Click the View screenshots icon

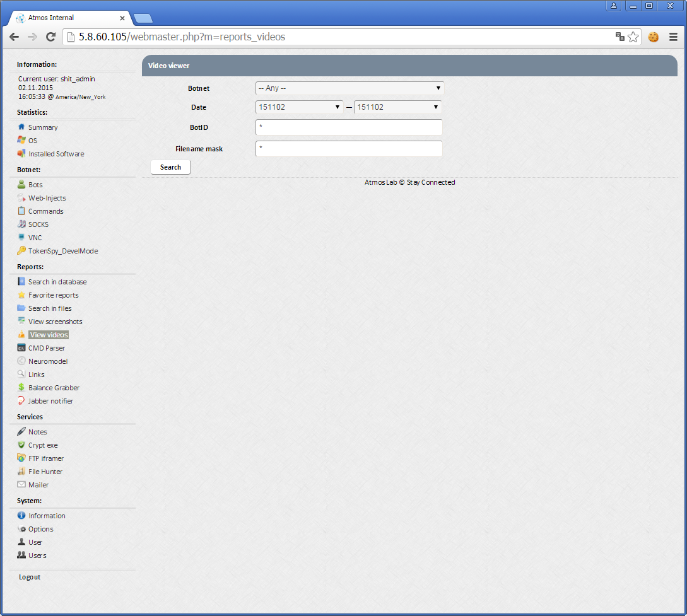(21, 321)
